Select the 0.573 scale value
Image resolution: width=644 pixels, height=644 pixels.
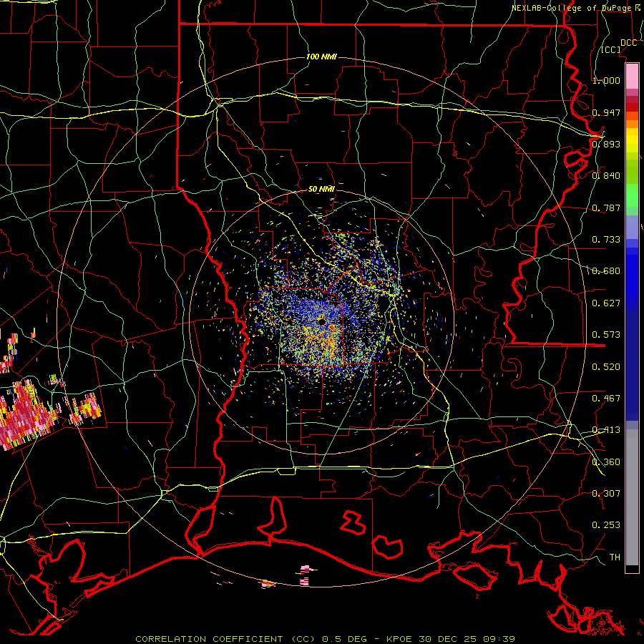pos(606,335)
